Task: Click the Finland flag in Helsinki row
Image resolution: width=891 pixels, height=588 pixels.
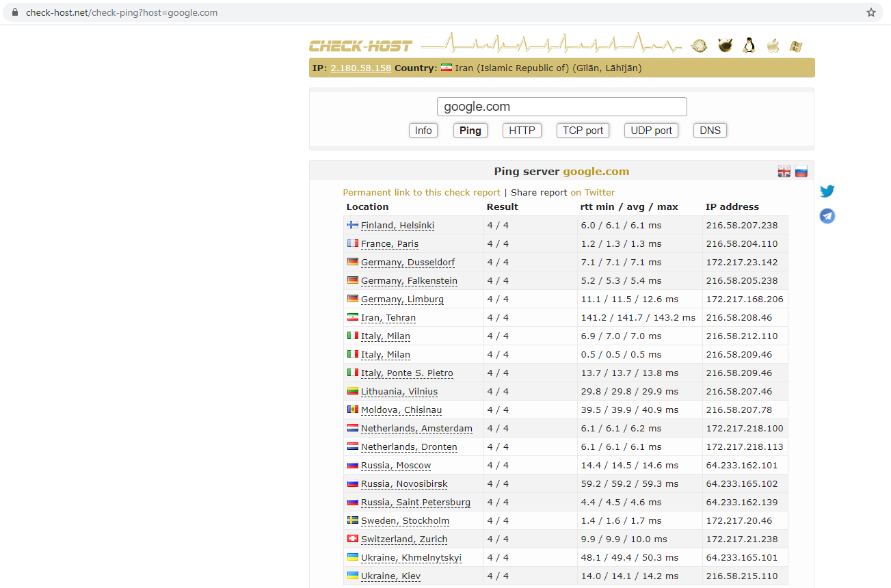Action: tap(353, 225)
